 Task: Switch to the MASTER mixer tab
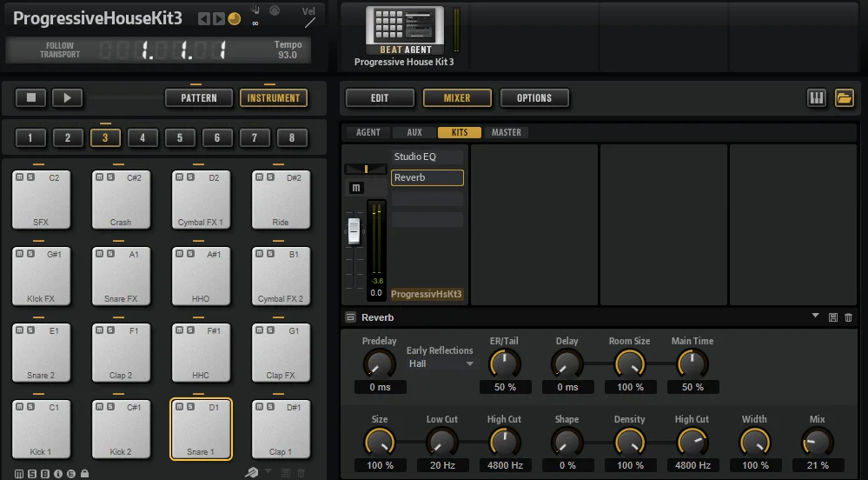(506, 132)
